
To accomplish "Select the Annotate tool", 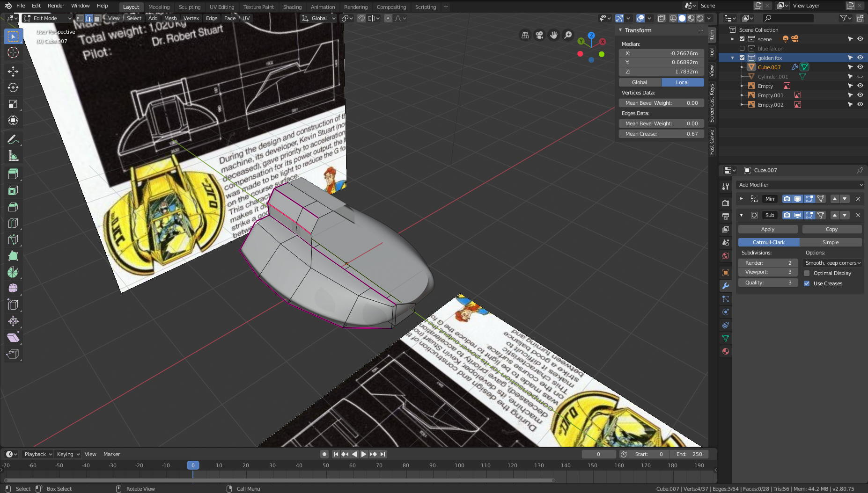I will tap(13, 139).
